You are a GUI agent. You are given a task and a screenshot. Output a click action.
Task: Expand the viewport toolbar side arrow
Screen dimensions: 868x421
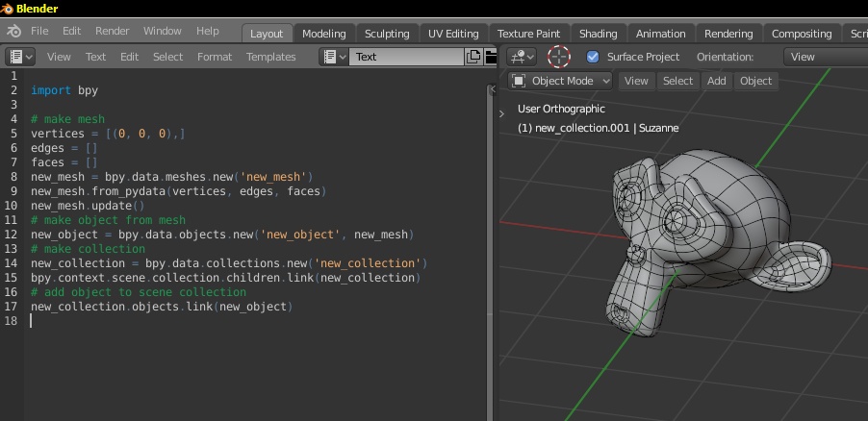coord(501,113)
